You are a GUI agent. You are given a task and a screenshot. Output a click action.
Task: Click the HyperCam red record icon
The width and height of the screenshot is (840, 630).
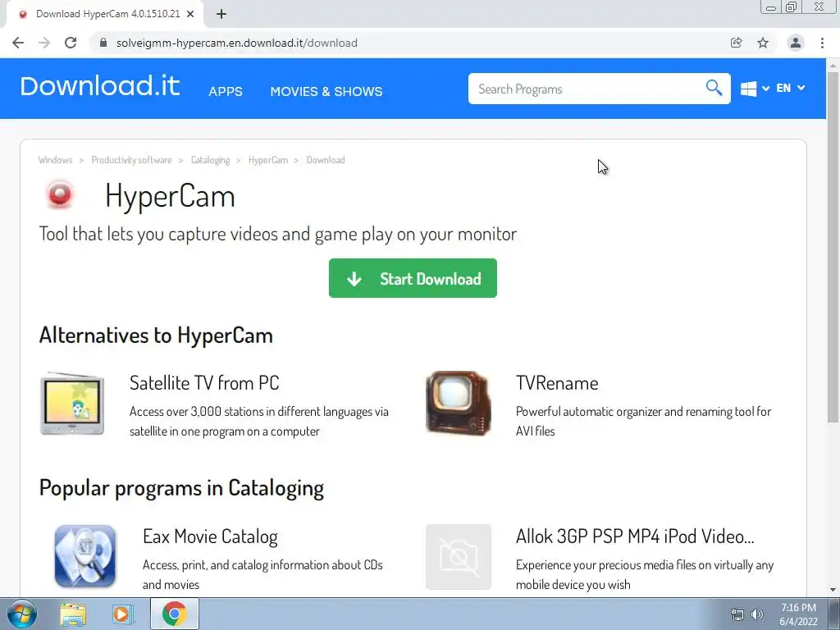coord(60,194)
